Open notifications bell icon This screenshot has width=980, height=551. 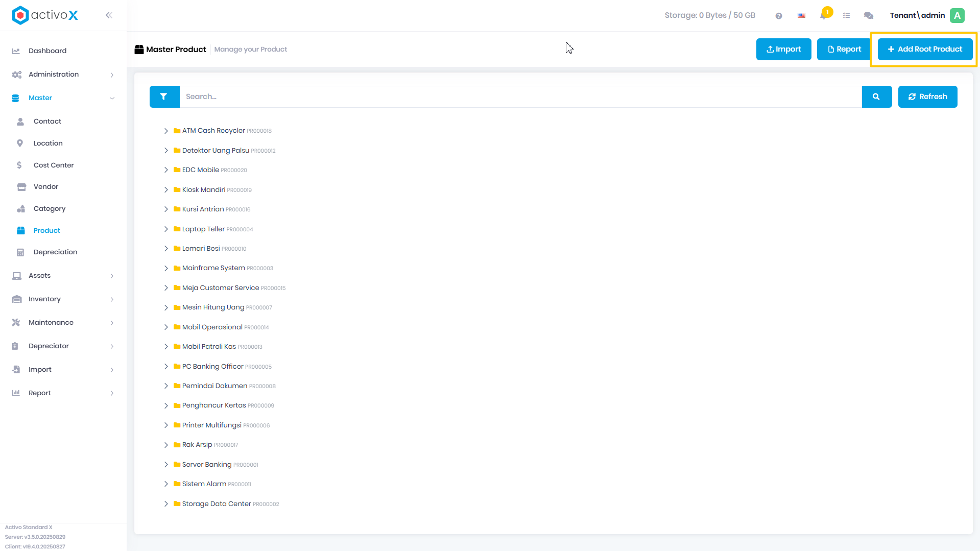pos(823,15)
